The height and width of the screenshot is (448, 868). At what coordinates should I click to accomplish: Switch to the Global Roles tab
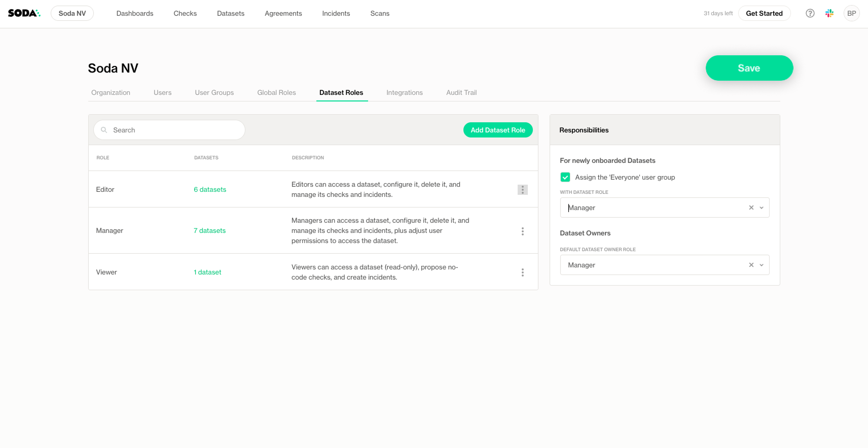[276, 93]
